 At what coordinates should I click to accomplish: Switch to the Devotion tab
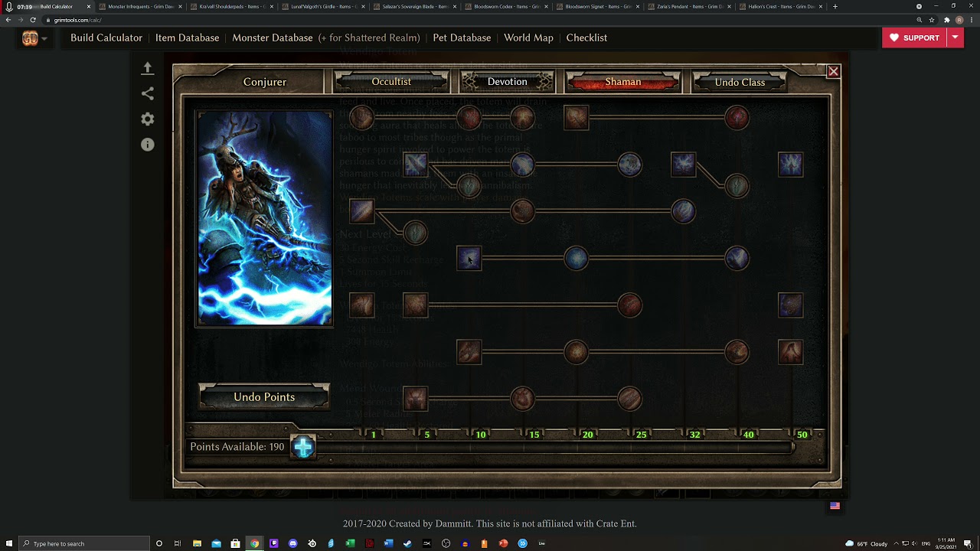(x=507, y=81)
